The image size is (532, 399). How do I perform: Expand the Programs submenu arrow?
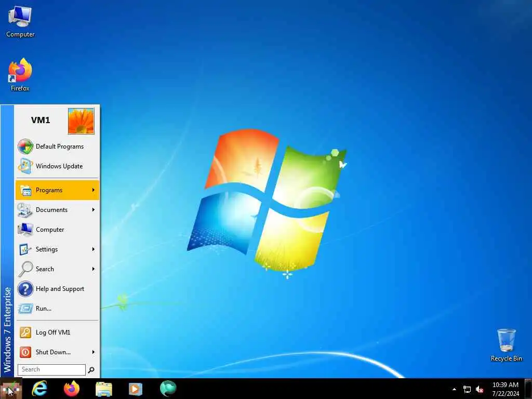coord(94,190)
